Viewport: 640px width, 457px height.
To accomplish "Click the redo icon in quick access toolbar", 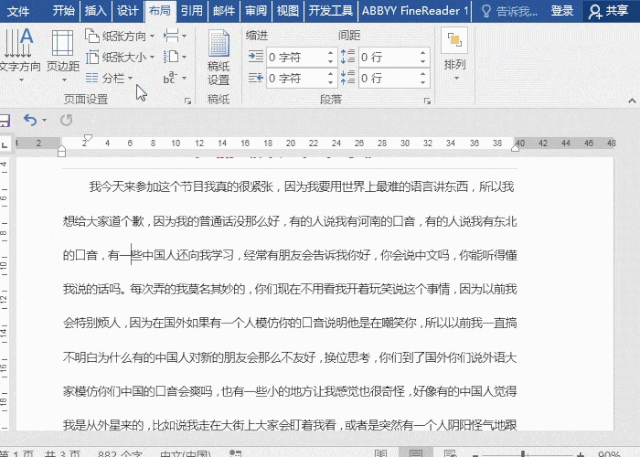I will 66,120.
